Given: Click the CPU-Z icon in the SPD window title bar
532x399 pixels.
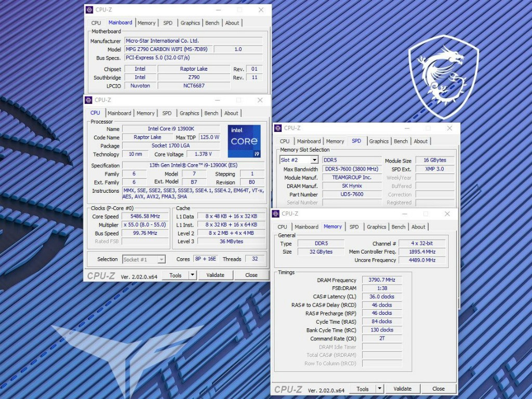Looking at the screenshot, I should pyautogui.click(x=278, y=128).
